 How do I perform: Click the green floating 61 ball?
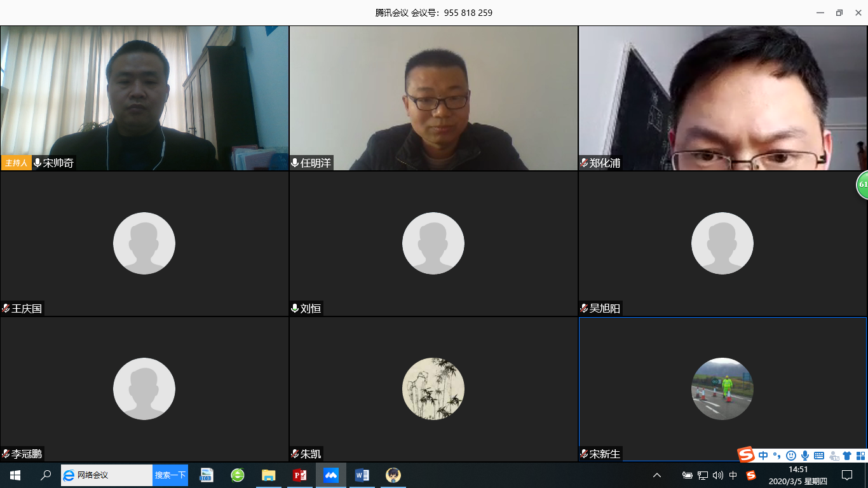click(862, 184)
